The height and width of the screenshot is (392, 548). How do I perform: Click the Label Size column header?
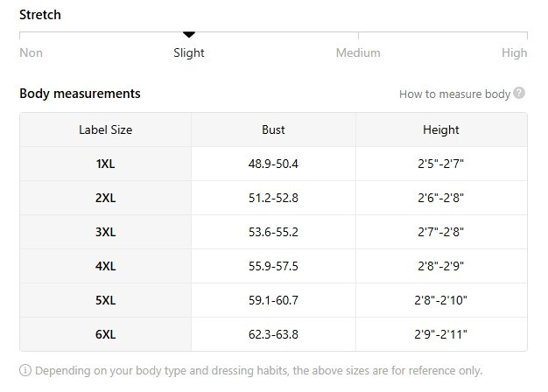tap(106, 129)
